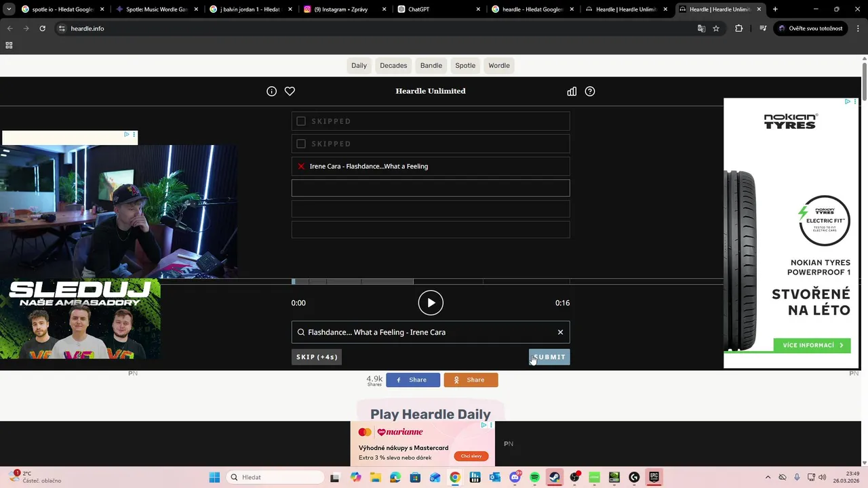
Task: Open the Outlook taskbar icon
Action: (x=495, y=477)
